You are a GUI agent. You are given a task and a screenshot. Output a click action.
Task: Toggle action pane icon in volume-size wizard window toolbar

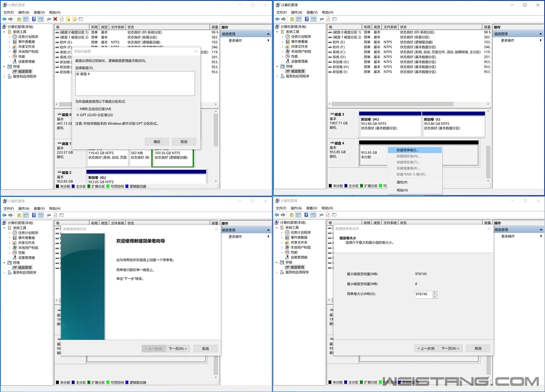click(x=313, y=215)
